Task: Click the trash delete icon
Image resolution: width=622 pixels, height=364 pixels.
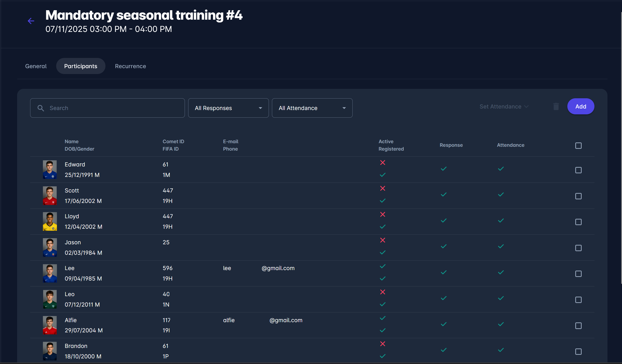Action: 556,106
